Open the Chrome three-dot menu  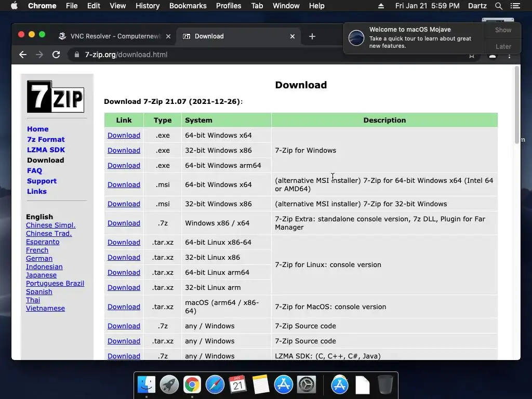coord(509,55)
